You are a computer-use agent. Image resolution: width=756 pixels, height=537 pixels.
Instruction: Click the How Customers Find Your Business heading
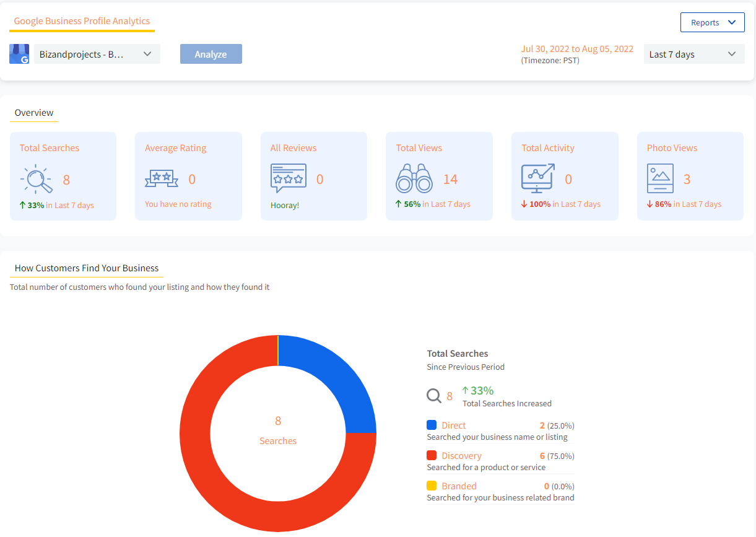[87, 268]
